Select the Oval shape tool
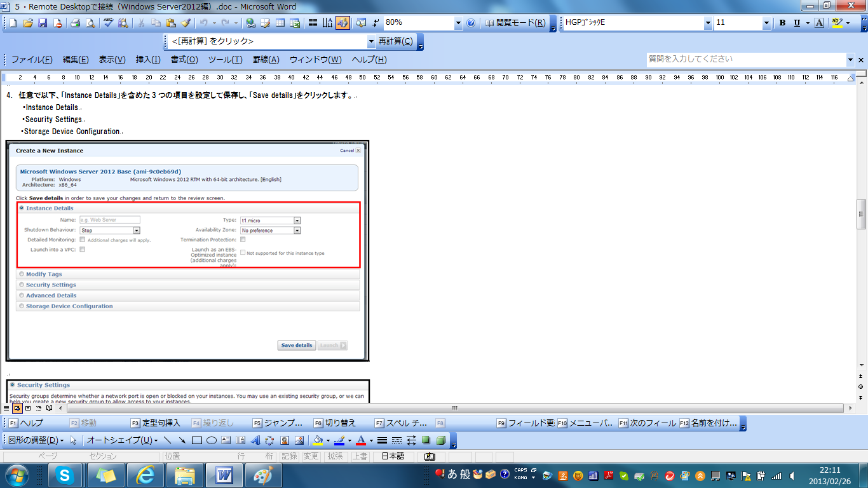Viewport: 868px width, 488px height. [x=212, y=440]
